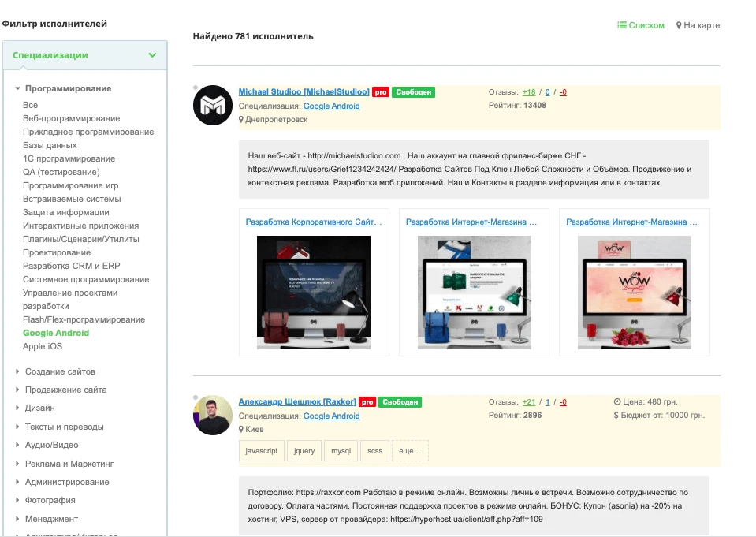756x537 pixels.
Task: Click pro badge next to Александр Шешлюк
Action: [367, 402]
